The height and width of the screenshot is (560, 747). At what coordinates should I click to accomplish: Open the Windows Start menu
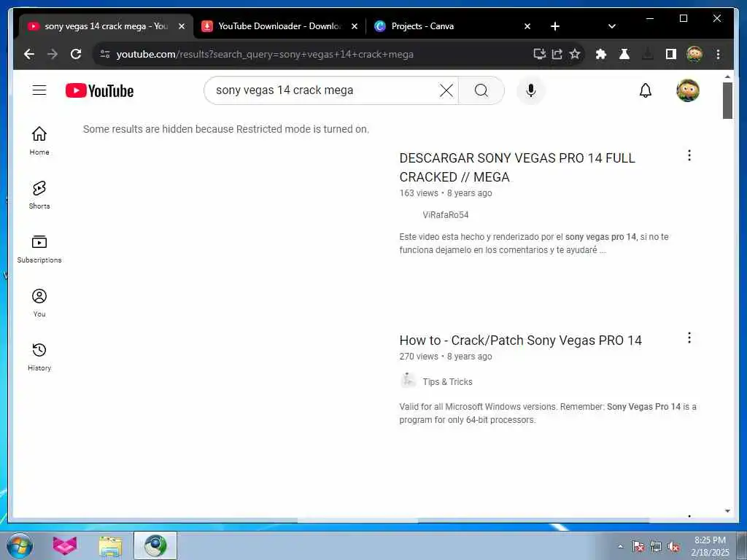[x=20, y=545]
